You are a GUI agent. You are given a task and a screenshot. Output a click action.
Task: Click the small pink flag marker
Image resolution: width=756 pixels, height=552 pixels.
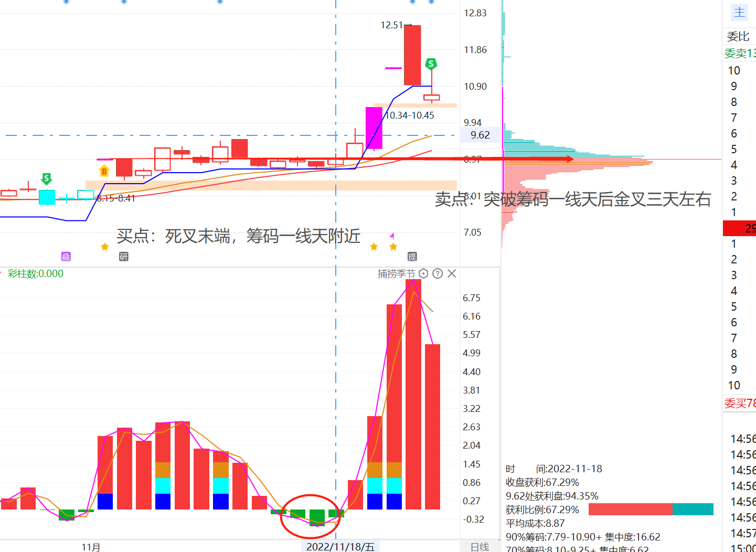tap(392, 236)
